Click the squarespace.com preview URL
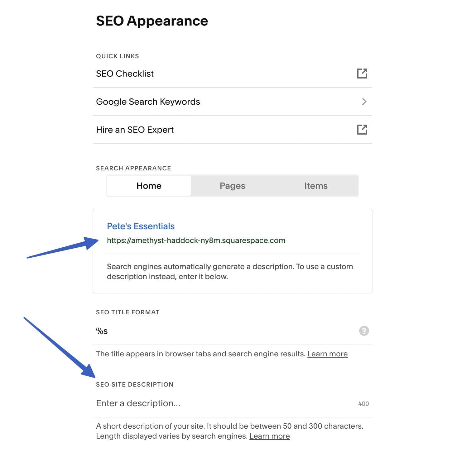The height and width of the screenshot is (476, 457). (x=196, y=240)
